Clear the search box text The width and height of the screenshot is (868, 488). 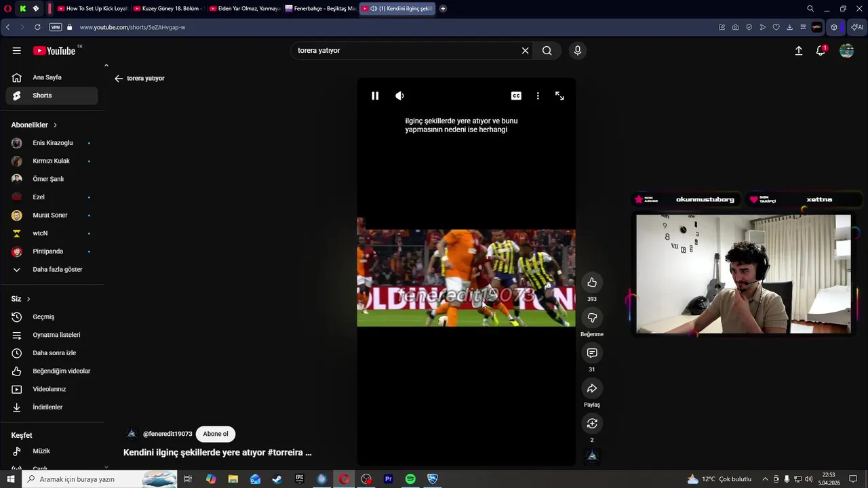(525, 51)
